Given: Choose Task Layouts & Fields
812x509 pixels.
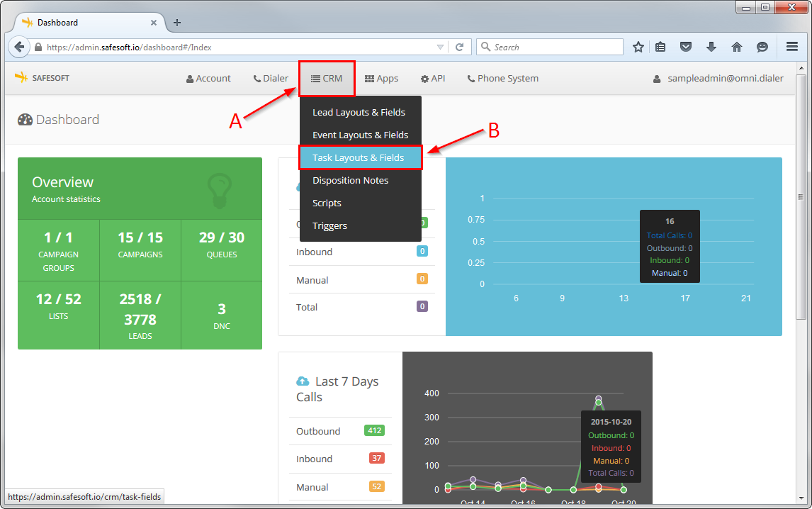Looking at the screenshot, I should (x=361, y=157).
